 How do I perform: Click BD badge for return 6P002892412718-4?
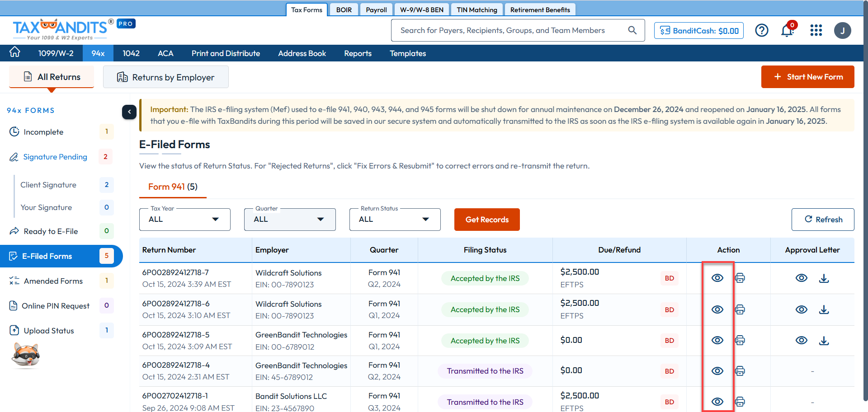coord(670,371)
